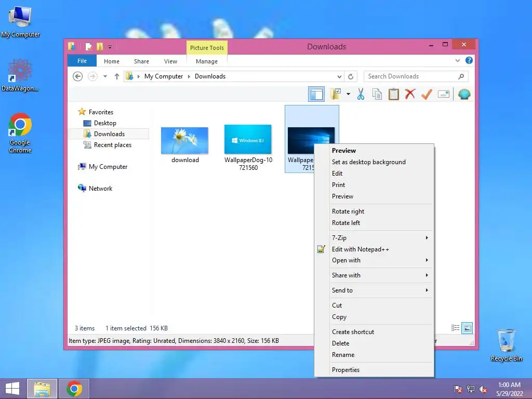Image resolution: width=532 pixels, height=399 pixels.
Task: Switch to the View ribbon tab
Action: [x=170, y=61]
